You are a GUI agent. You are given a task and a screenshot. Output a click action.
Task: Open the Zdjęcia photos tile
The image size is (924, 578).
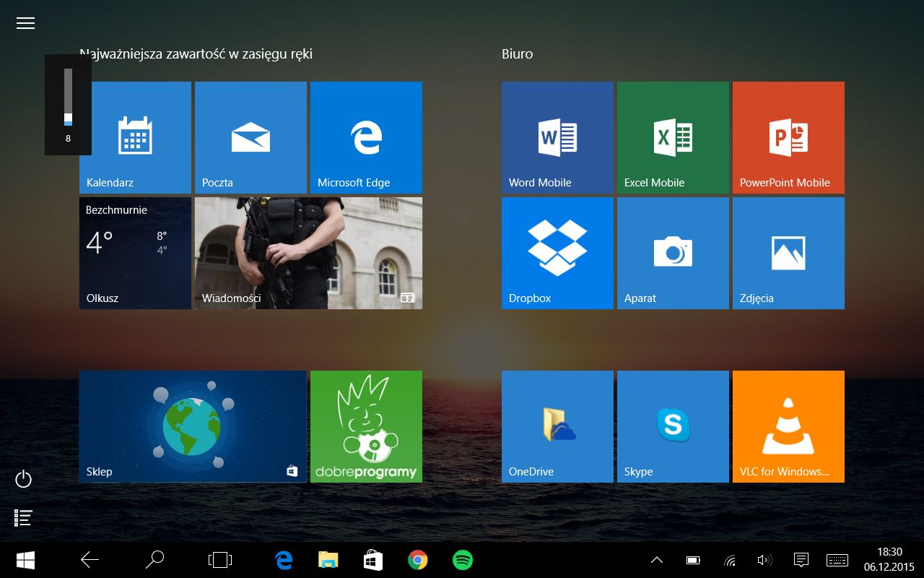[x=788, y=253]
